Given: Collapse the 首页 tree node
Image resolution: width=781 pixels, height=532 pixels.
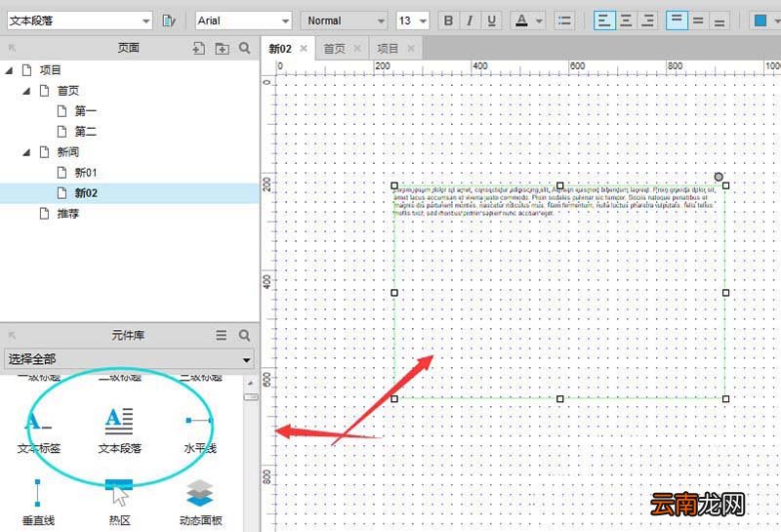Looking at the screenshot, I should pos(26,91).
